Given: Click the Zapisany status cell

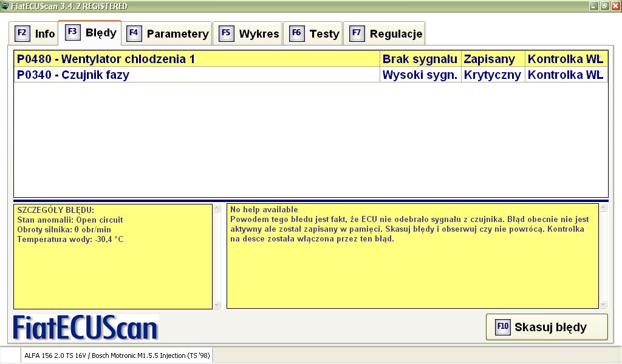Looking at the screenshot, I should coord(493,59).
